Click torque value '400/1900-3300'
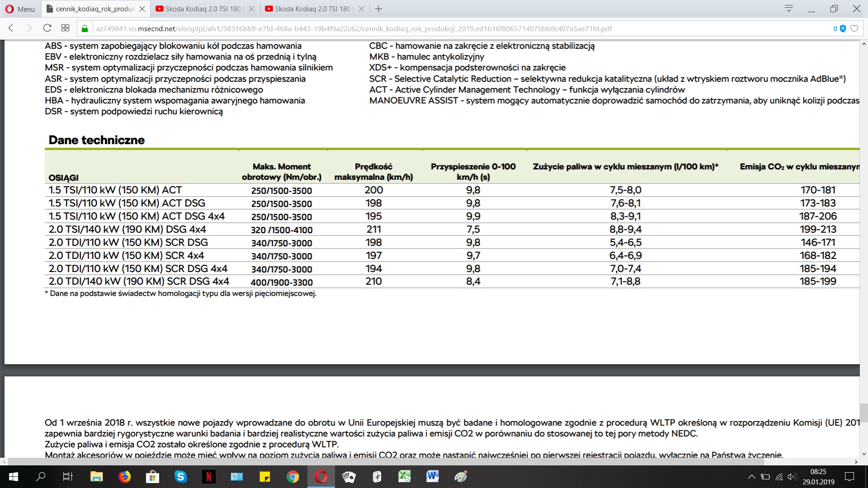 coord(282,282)
